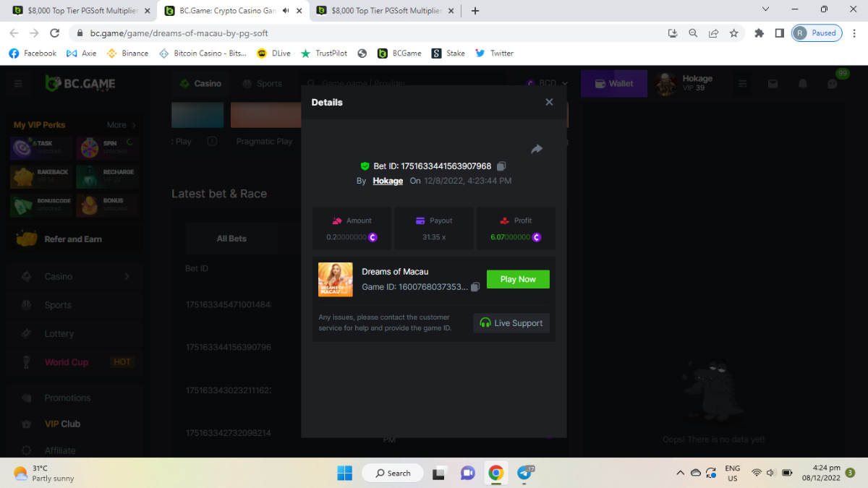Open notifications bell icon

pyautogui.click(x=802, y=84)
